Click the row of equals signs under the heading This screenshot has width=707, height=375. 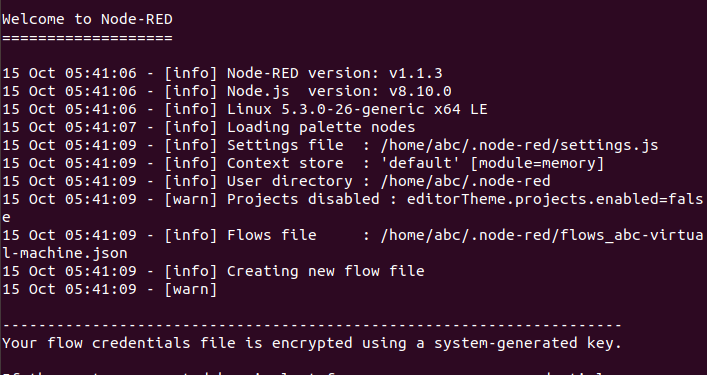pyautogui.click(x=87, y=38)
